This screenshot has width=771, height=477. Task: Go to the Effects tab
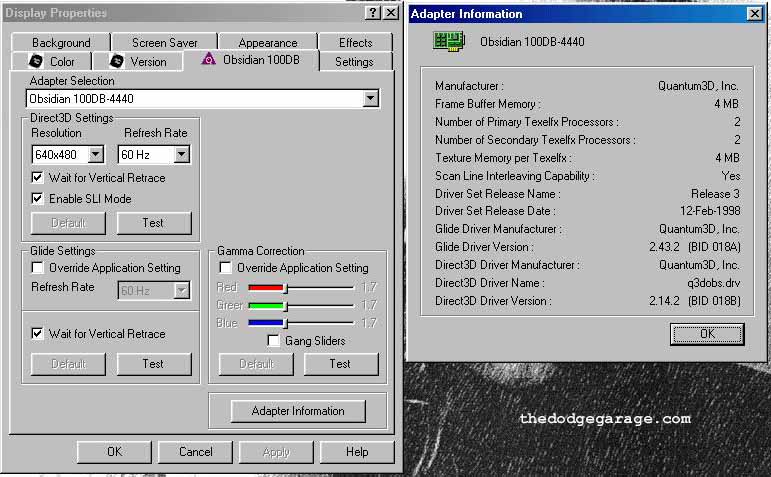click(x=356, y=43)
